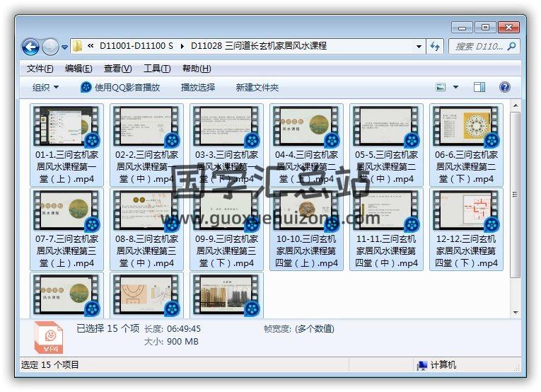Open recent locations dropdown beside Forward arrow
Screen dimensions: 541x392
click(x=64, y=47)
